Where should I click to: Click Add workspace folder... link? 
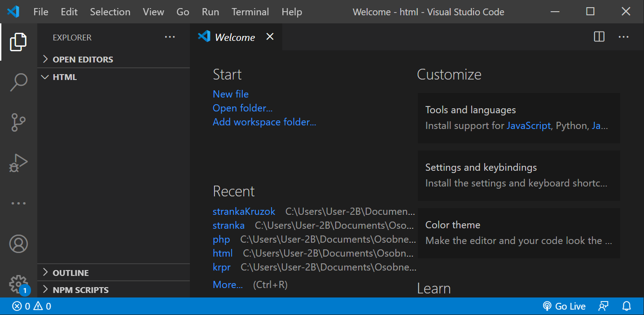pos(264,122)
